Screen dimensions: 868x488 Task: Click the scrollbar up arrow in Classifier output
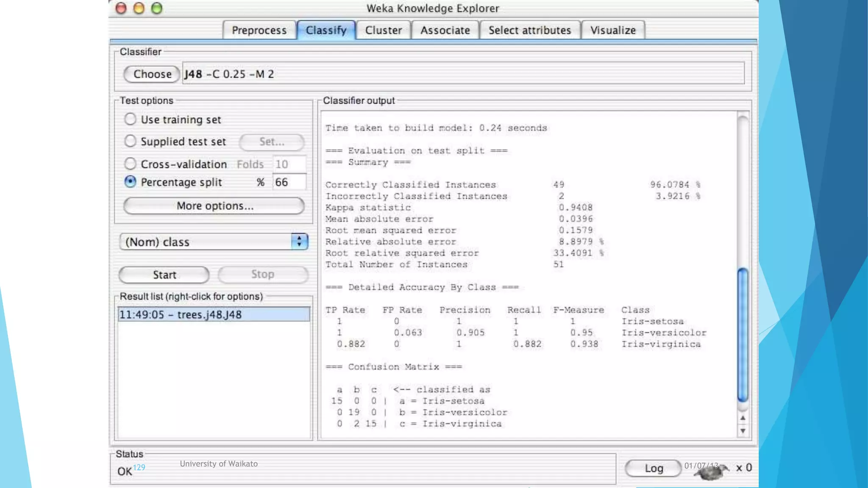click(743, 418)
